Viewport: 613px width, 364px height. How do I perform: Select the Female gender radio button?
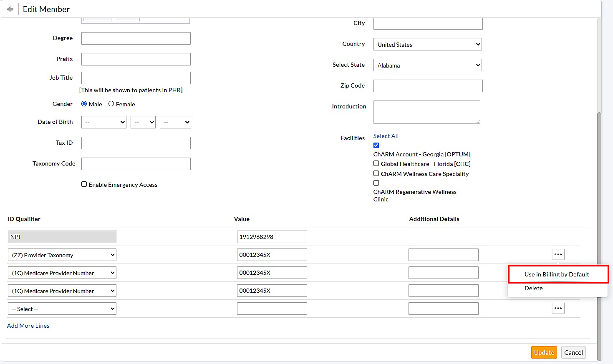[x=111, y=104]
